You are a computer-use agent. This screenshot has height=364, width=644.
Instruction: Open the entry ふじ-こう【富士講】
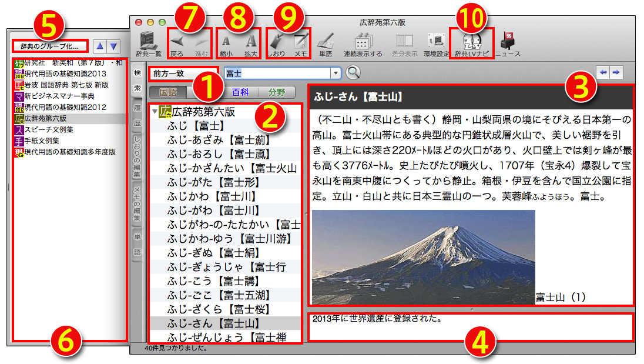225,281
